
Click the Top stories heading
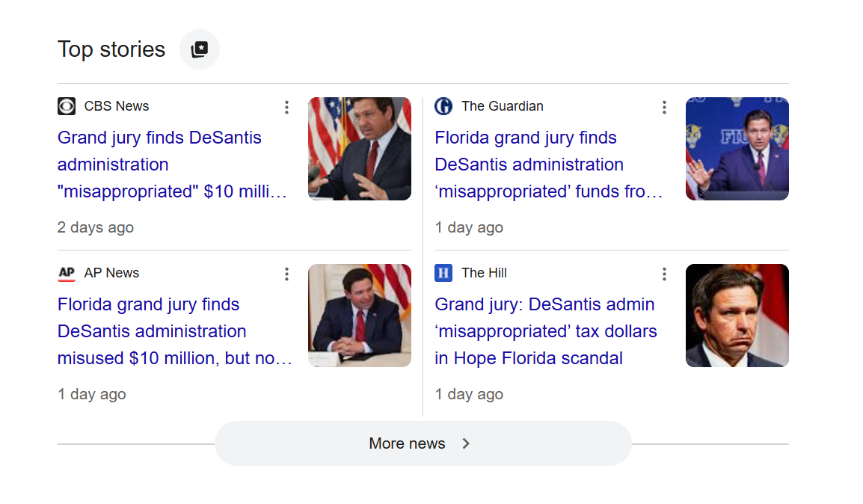click(x=111, y=49)
